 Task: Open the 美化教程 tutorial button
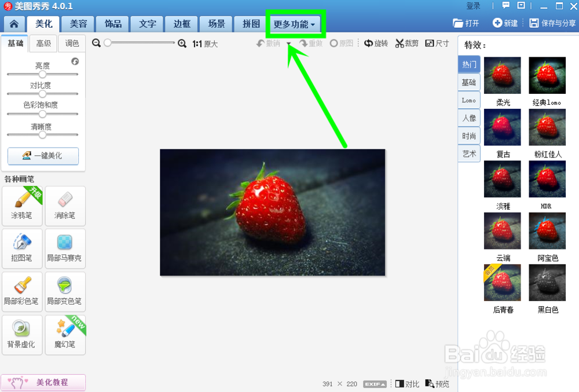[x=43, y=382]
